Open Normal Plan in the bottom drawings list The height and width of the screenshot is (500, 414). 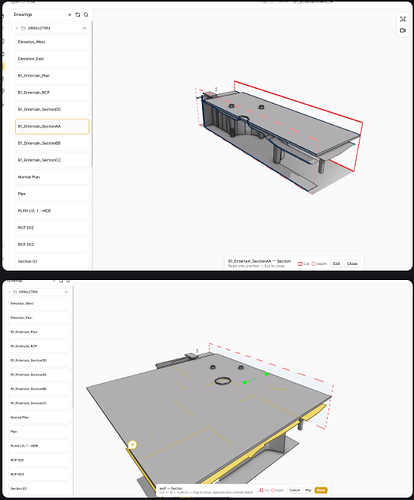(39, 417)
